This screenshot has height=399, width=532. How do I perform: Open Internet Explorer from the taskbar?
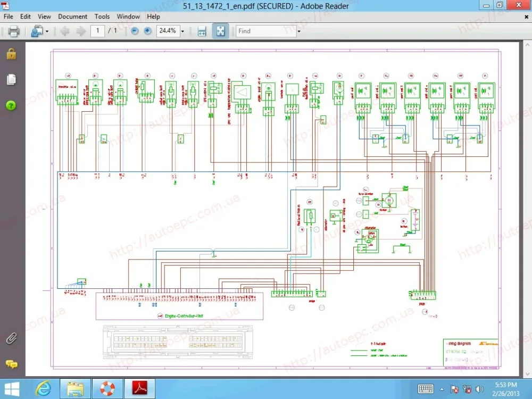(44, 388)
